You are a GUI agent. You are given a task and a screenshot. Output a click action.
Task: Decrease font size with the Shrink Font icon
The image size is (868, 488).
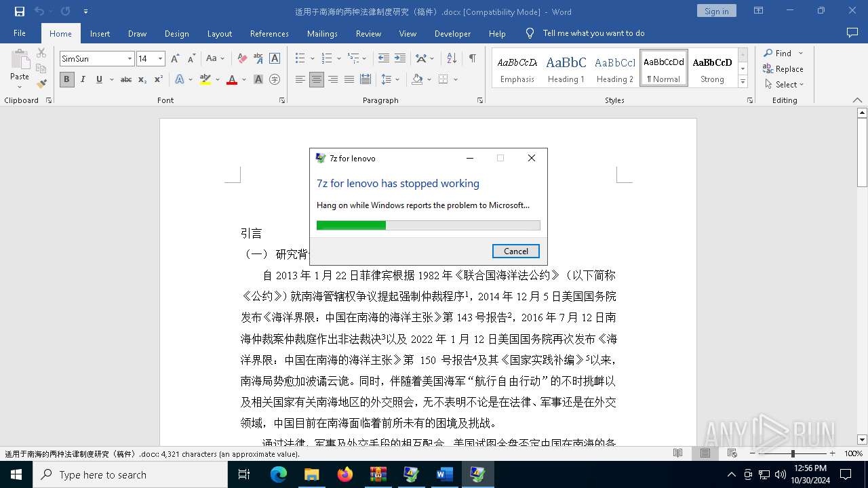[x=191, y=59]
